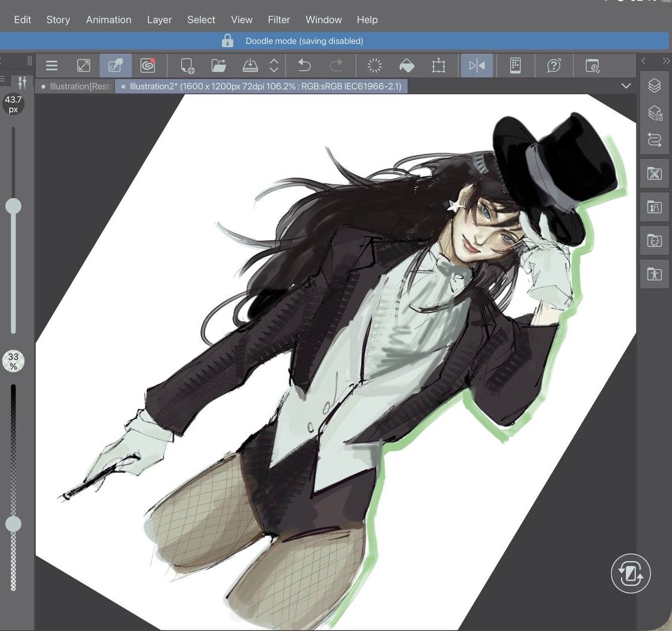Open the face material folder icon

tap(654, 241)
